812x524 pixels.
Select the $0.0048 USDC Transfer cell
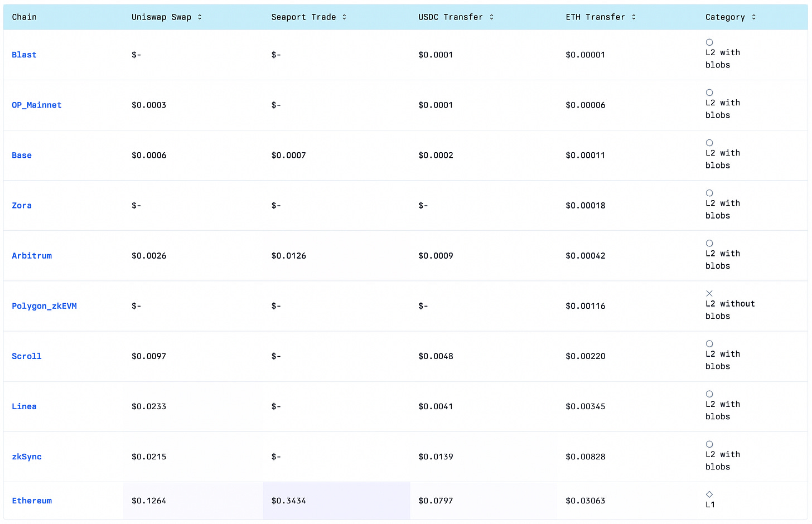click(x=484, y=356)
